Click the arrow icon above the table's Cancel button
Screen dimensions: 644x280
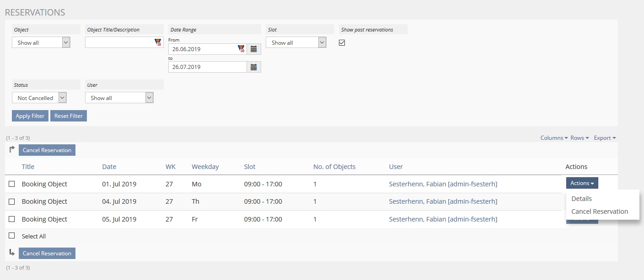[x=12, y=149]
